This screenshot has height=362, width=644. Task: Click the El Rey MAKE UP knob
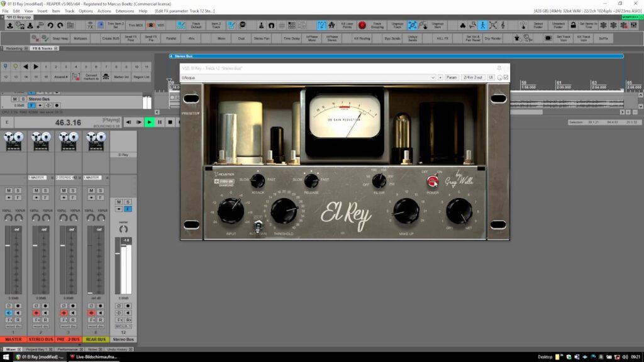click(x=406, y=211)
